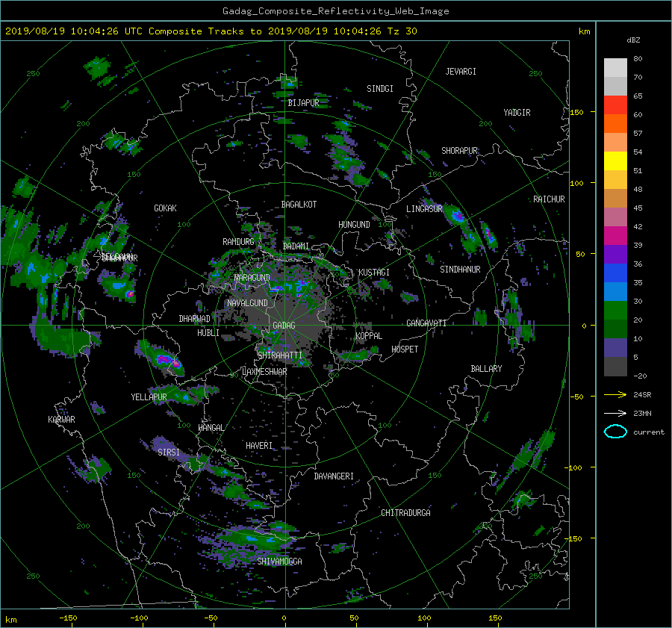Click the GOKAK city label
The width and height of the screenshot is (672, 628).
pyautogui.click(x=166, y=208)
